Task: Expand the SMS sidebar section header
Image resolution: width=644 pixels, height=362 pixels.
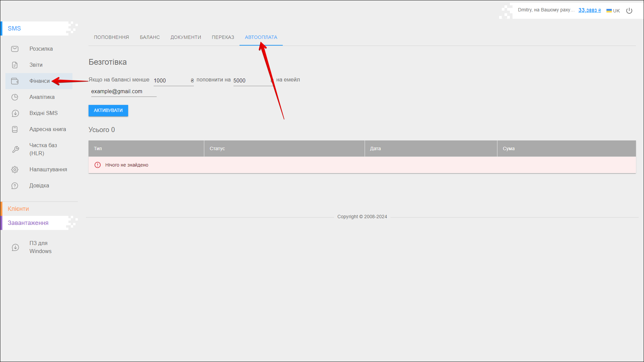Action: coord(14,28)
